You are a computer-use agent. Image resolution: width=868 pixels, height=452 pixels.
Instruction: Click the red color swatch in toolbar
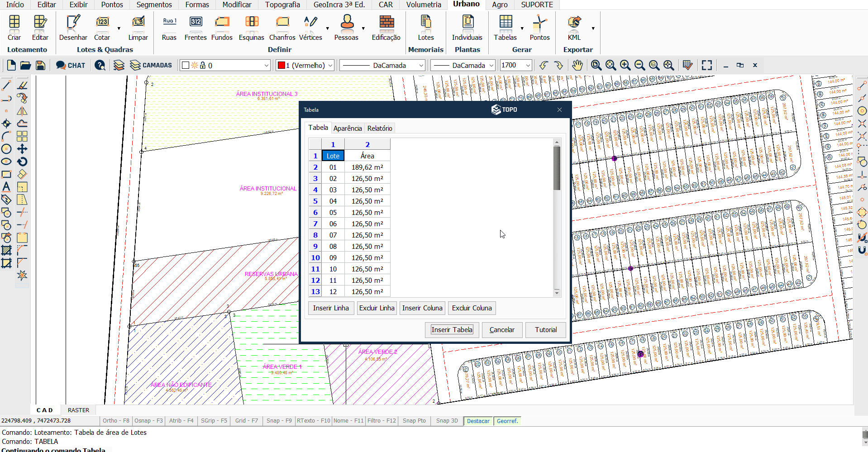coord(281,66)
